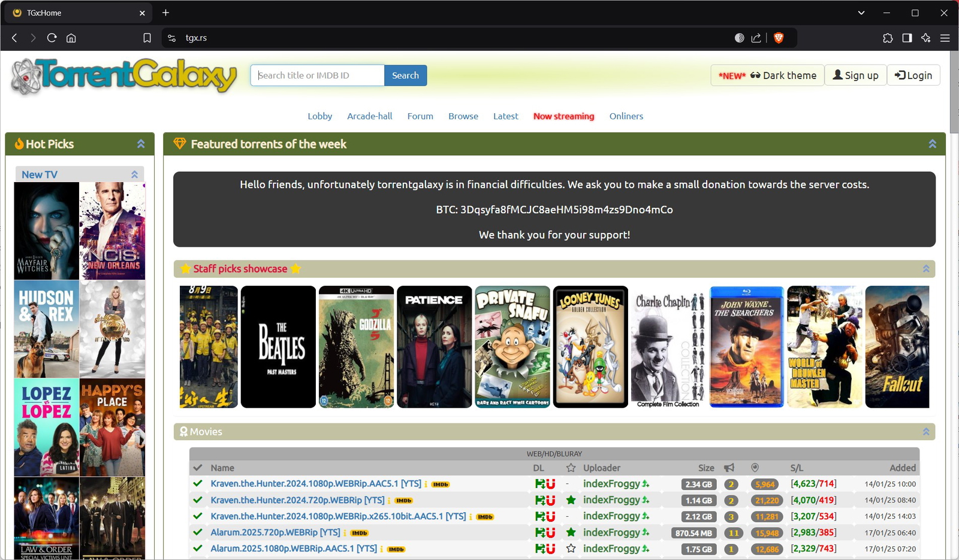The height and width of the screenshot is (560, 959).
Task: Click the magnet icon for Kraven.the.Hunter.2024.1080p.WEBRip
Action: coord(550,483)
